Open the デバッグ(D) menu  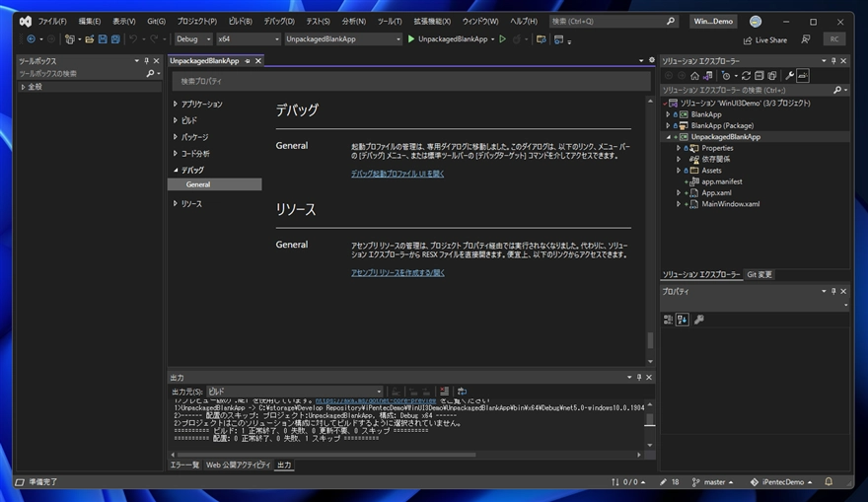pos(279,21)
